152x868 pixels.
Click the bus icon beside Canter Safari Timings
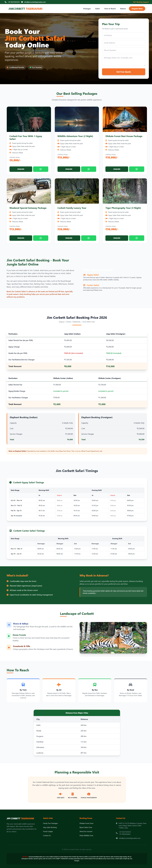(x=10, y=531)
